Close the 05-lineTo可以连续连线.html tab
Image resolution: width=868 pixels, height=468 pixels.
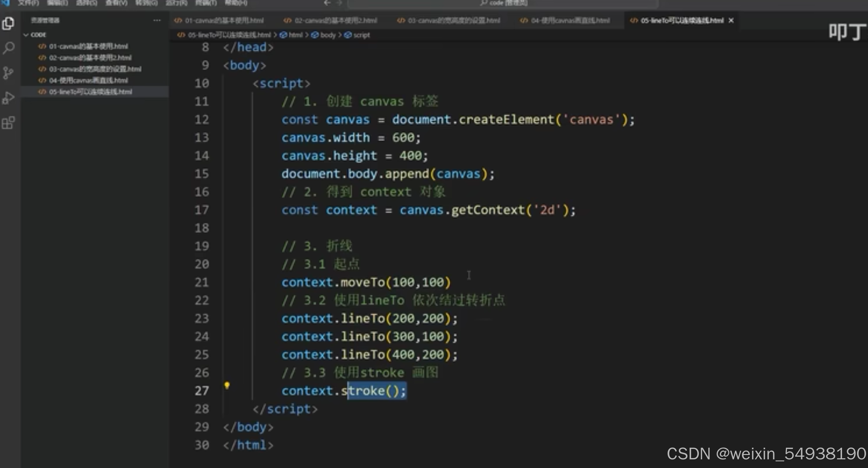(x=731, y=21)
